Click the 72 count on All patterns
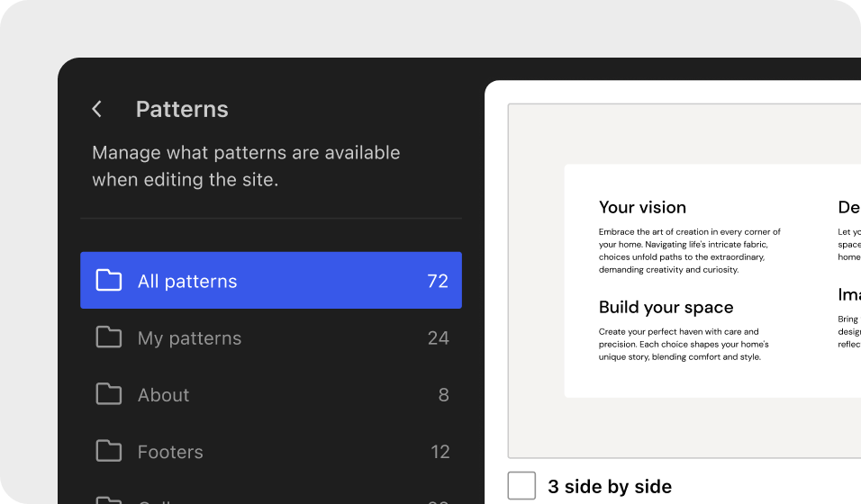The image size is (861, 504). [438, 281]
